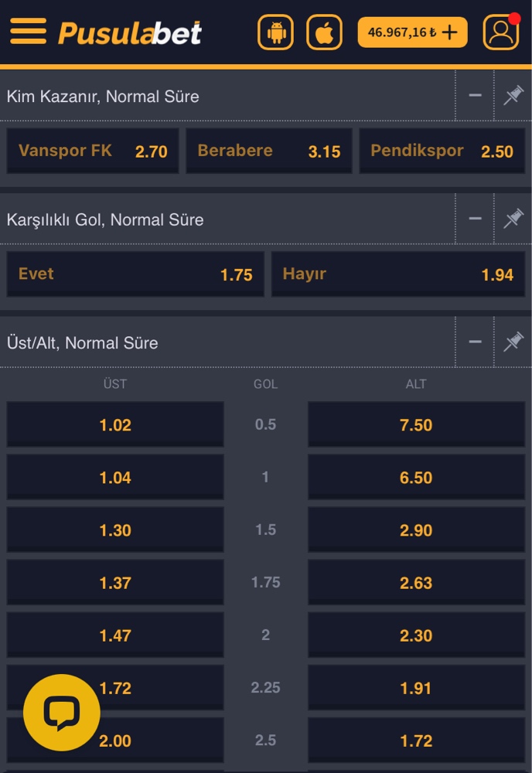Select Üst 1.5 goals at 1.30

point(115,530)
